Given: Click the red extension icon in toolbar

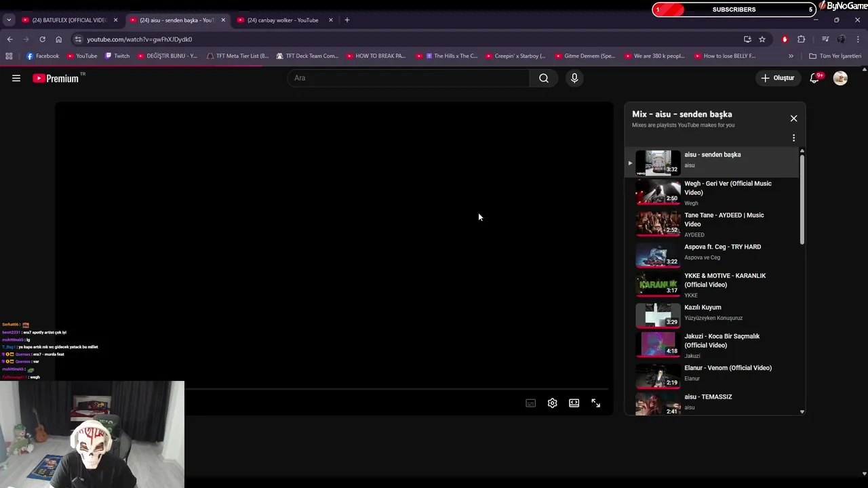Looking at the screenshot, I should pyautogui.click(x=785, y=39).
